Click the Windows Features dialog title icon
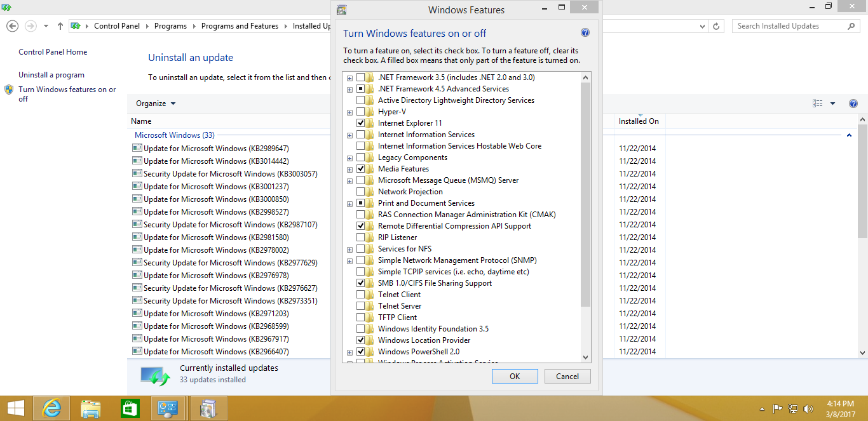 [342, 10]
